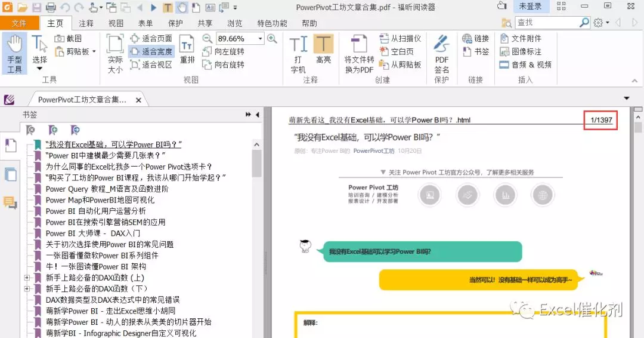The height and width of the screenshot is (338, 644).
Task: Switch to the Share (共享) tab
Action: click(x=205, y=23)
